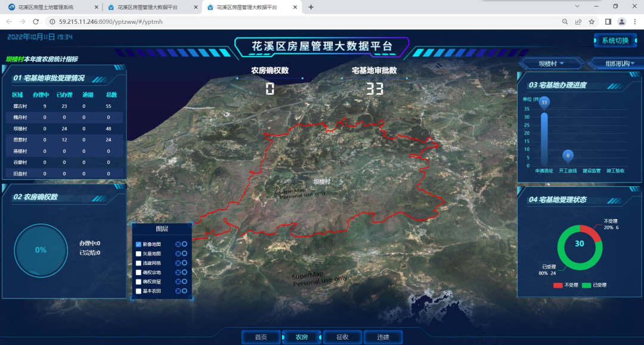Check the 确权宗地 layer checkbox

(138, 272)
